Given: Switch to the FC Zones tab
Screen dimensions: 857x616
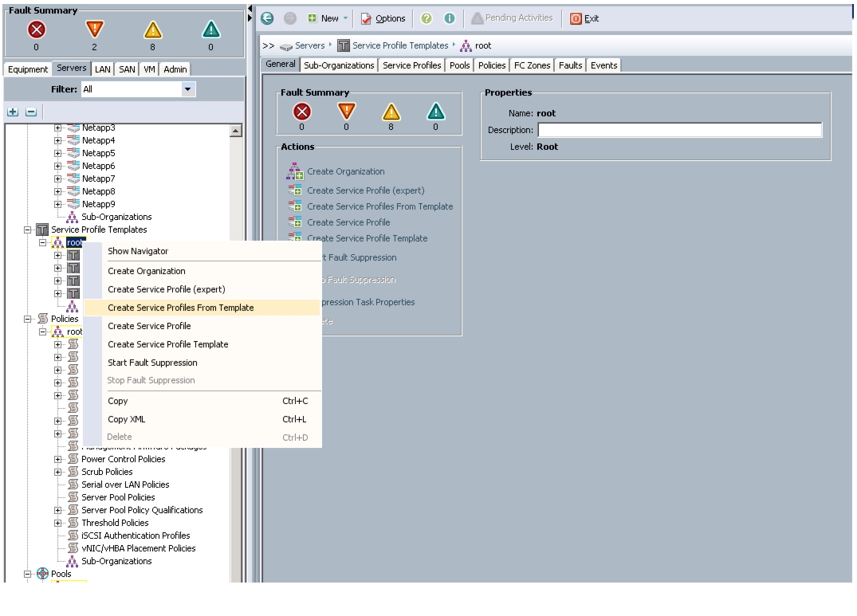Looking at the screenshot, I should click(x=532, y=65).
